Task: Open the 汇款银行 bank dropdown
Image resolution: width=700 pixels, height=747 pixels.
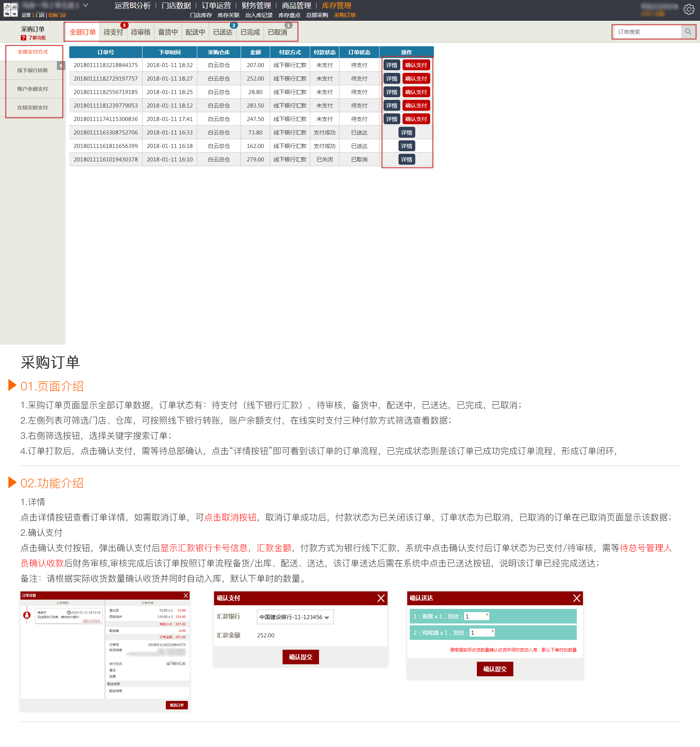Action: (295, 617)
